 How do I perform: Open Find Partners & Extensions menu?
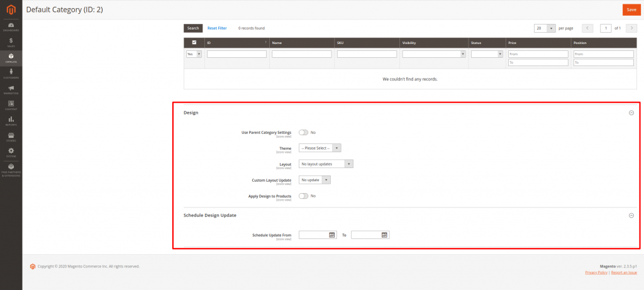(11, 169)
